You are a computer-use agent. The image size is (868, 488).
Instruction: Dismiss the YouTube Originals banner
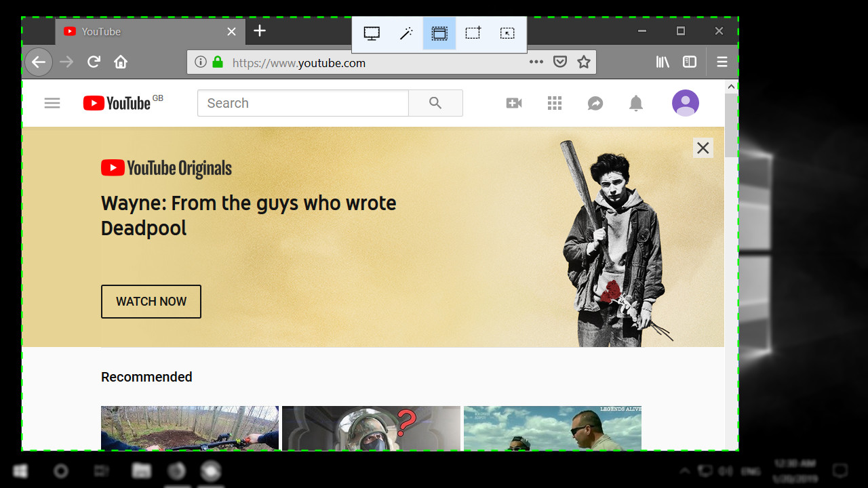coord(703,148)
